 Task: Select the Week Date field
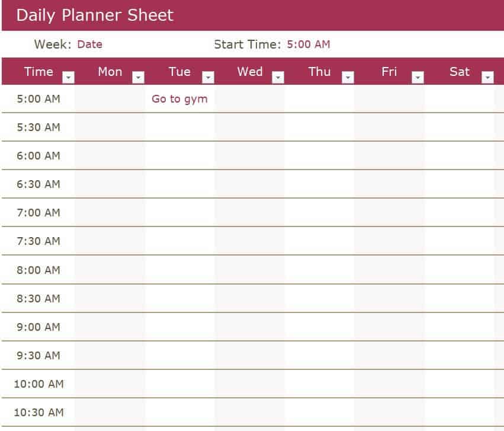coord(90,44)
